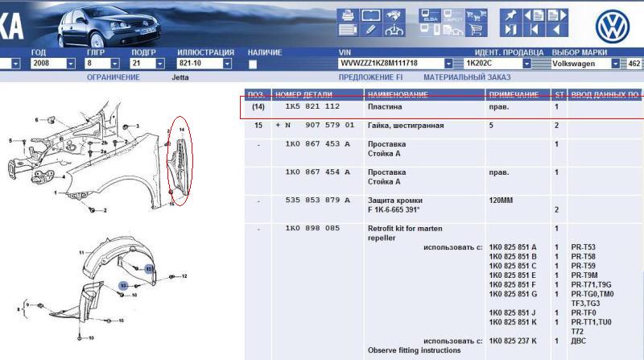
Task: Click the VIN field WVWZZZ1KZ8M111718
Action: (391, 64)
